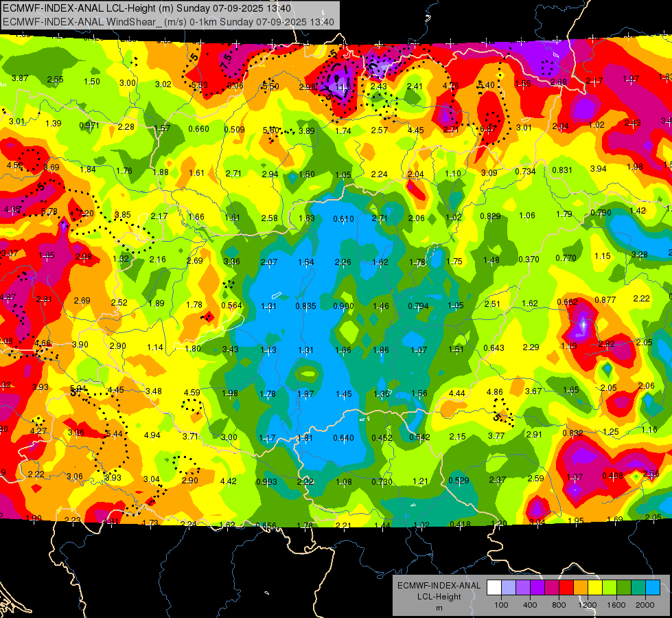Click the wind shear value "0.408"
This screenshot has height=618, width=672.
pos(613,476)
